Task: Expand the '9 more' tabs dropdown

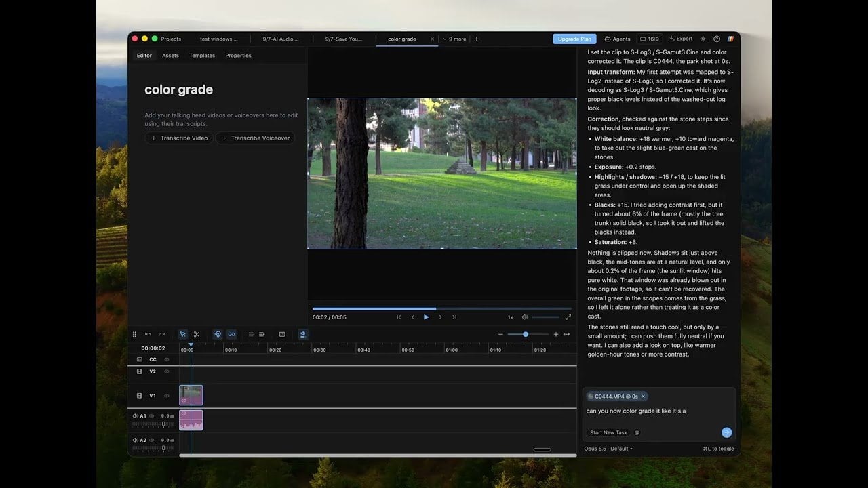Action: pos(455,39)
